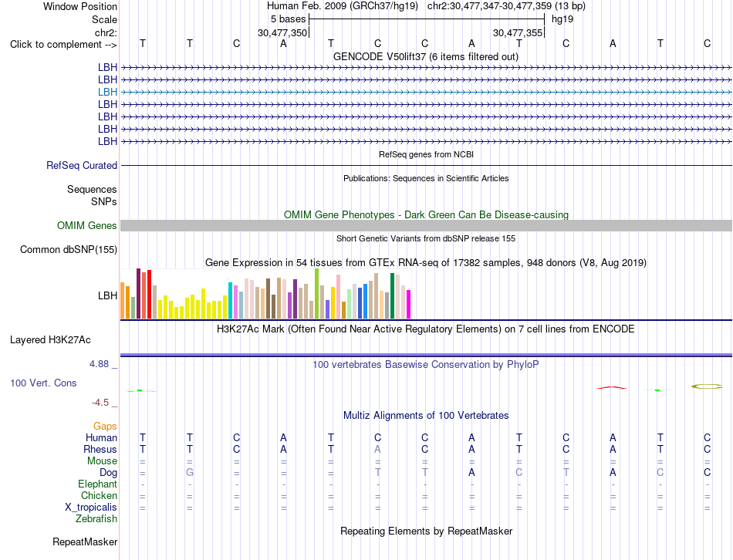Click the faded 'A' base in the Rhesus row
Viewport: 733px width, 560px height.
pyautogui.click(x=378, y=449)
